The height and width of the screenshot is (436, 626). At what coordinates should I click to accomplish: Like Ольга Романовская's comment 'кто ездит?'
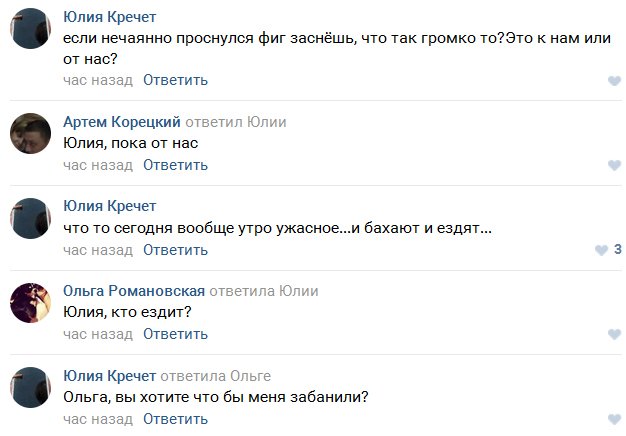614,334
